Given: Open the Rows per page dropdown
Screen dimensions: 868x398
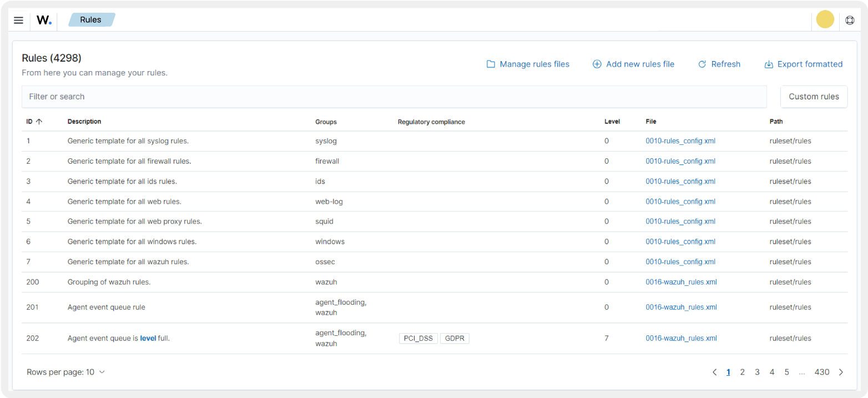Looking at the screenshot, I should [x=66, y=372].
